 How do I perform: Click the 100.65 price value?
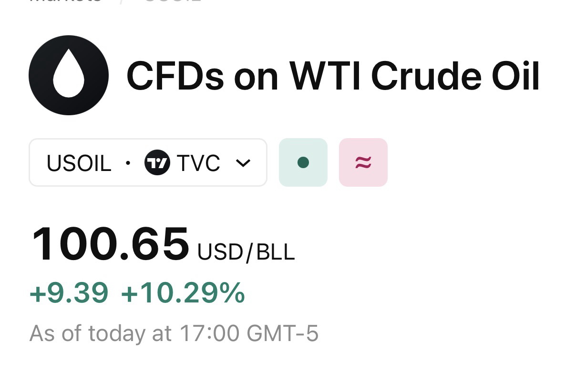(x=110, y=244)
